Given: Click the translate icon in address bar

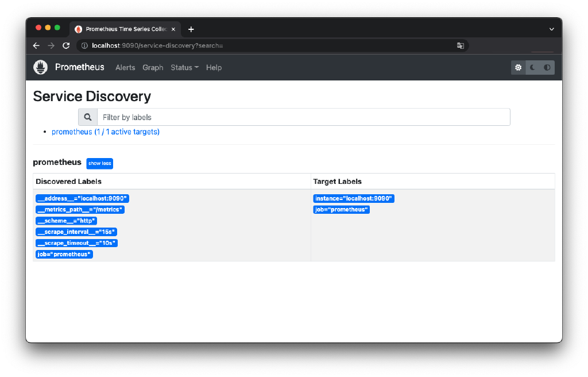Looking at the screenshot, I should tap(460, 45).
